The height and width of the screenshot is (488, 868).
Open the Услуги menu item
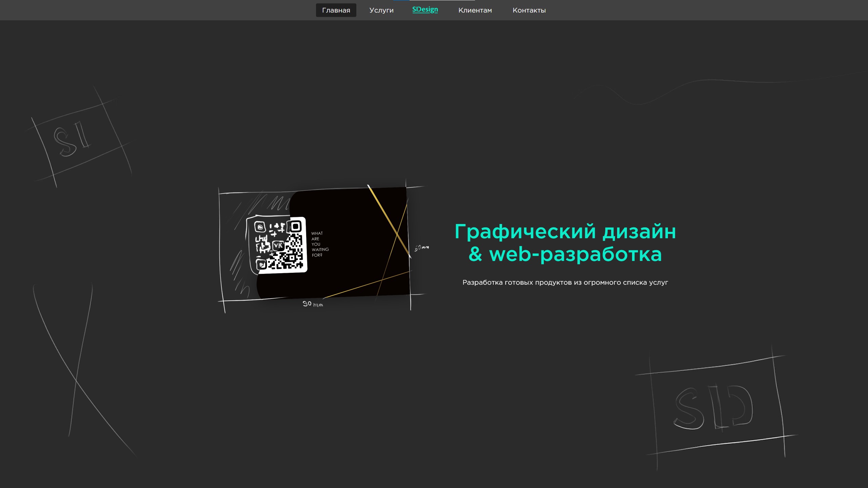pos(381,10)
